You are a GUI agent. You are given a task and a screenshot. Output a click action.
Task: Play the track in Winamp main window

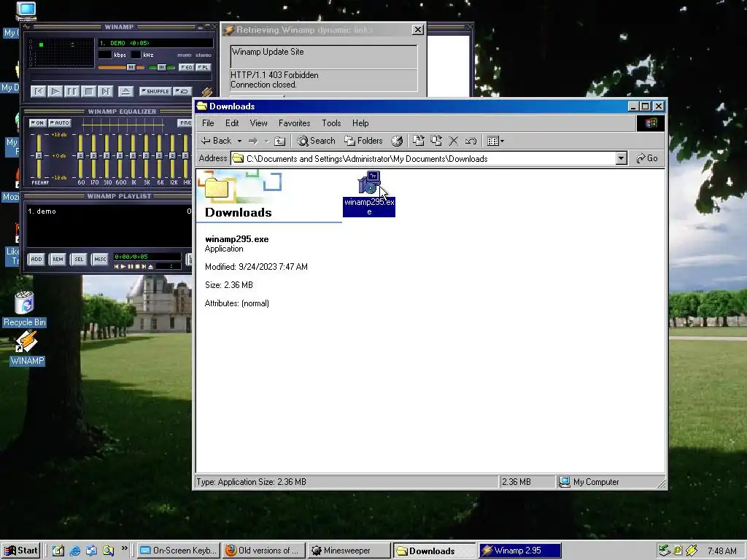click(55, 91)
